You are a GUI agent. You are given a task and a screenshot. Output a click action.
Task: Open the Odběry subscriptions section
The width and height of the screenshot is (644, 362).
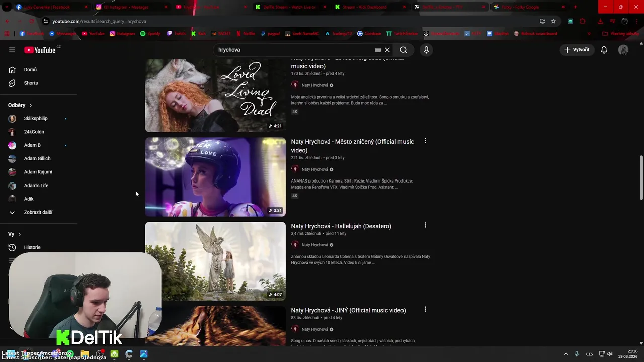pyautogui.click(x=20, y=105)
